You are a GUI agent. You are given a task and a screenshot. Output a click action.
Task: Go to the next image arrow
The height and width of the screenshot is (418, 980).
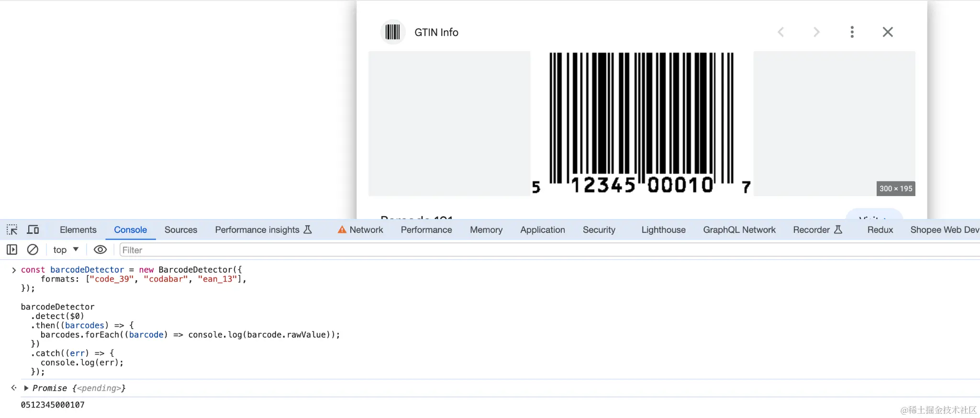[816, 32]
